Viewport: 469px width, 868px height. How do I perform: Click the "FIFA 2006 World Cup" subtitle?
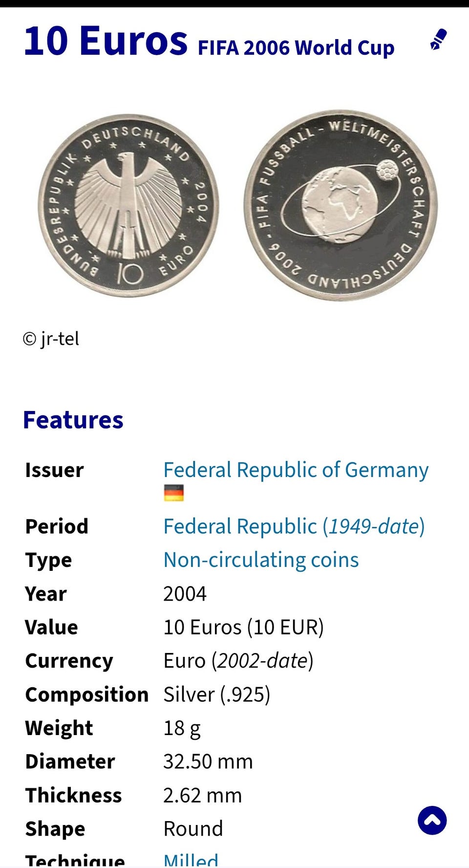pos(296,48)
